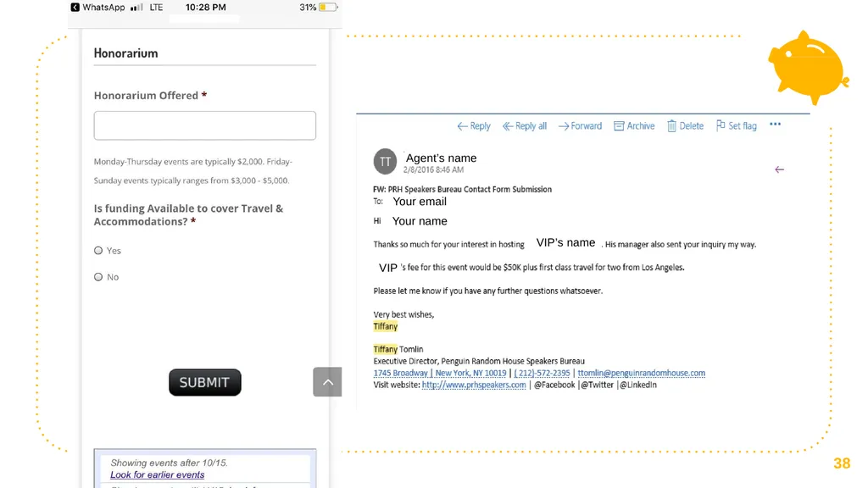
Task: Click the (212)-572-2395 phone link
Action: tap(542, 373)
